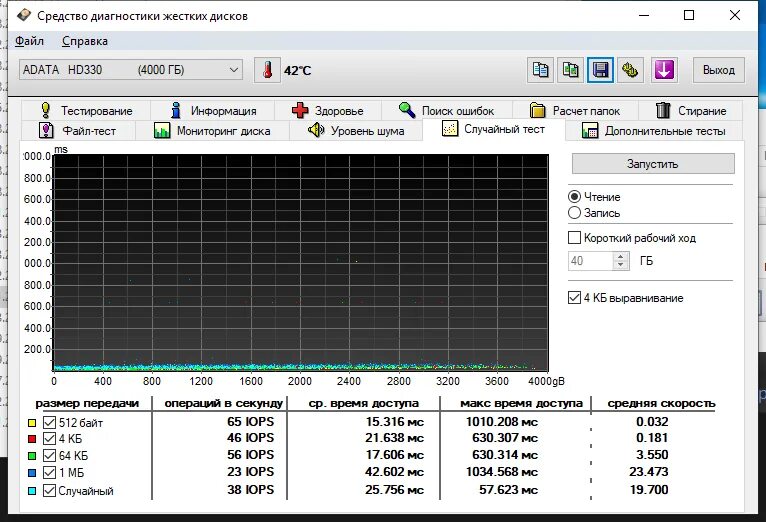
Task: Open the Файл menu
Action: [x=29, y=41]
